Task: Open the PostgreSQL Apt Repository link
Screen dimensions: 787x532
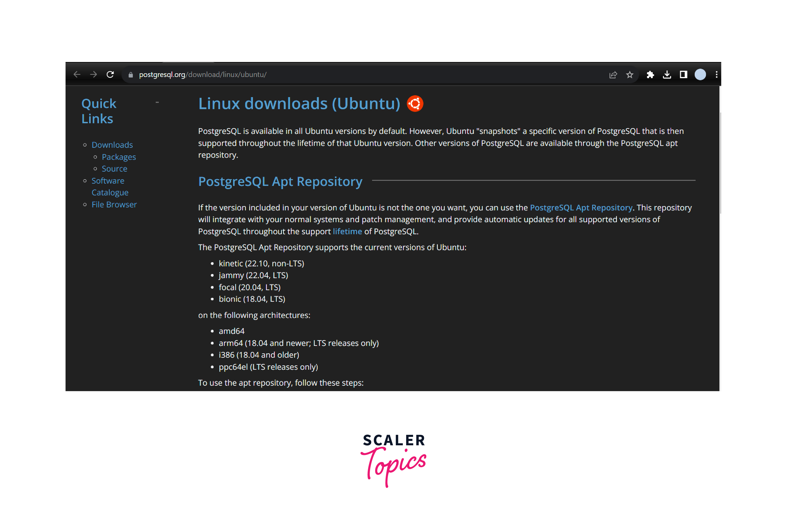Action: 580,207
